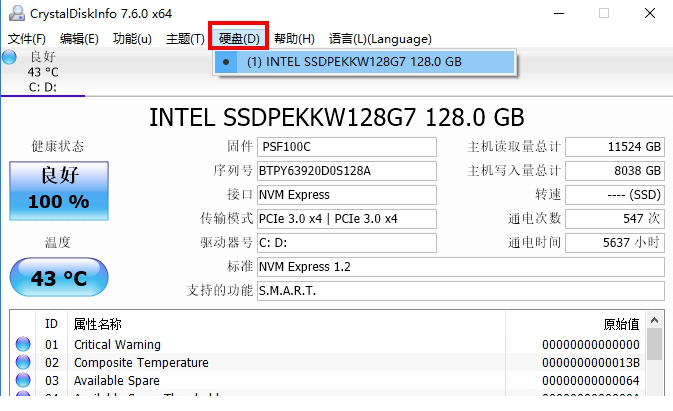
Task: Click the drive letter field C: D:
Action: click(x=347, y=243)
